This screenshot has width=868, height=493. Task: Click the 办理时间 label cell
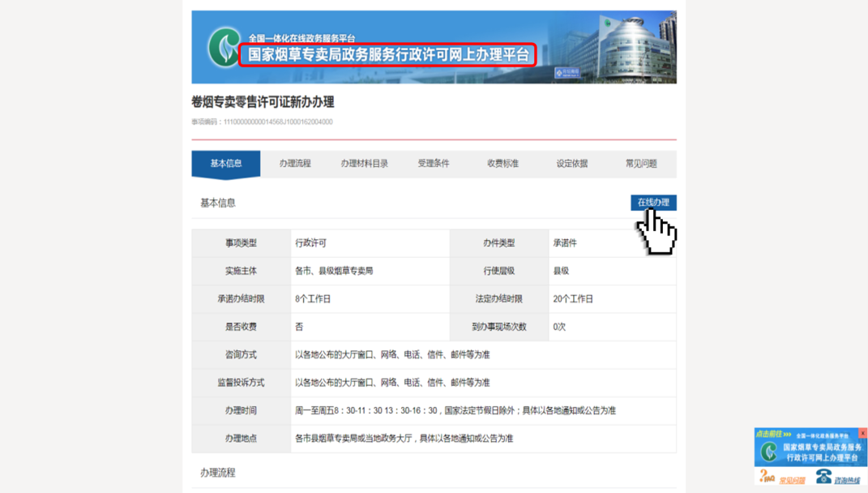tap(242, 411)
